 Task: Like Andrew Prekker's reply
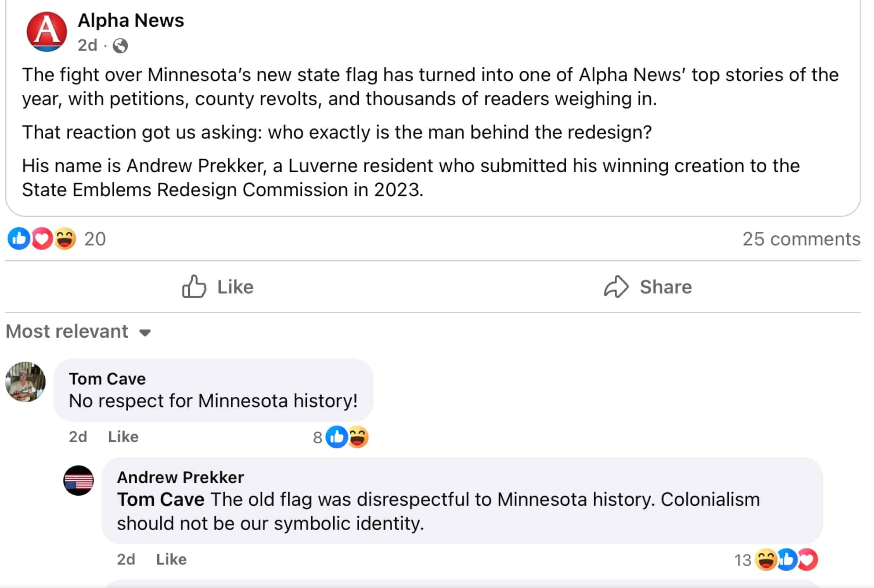(x=171, y=560)
